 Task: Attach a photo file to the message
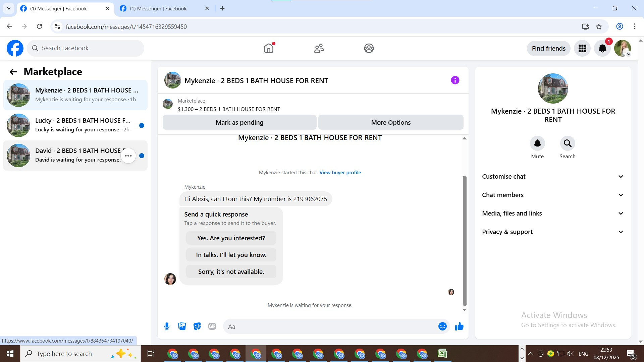pyautogui.click(x=182, y=326)
